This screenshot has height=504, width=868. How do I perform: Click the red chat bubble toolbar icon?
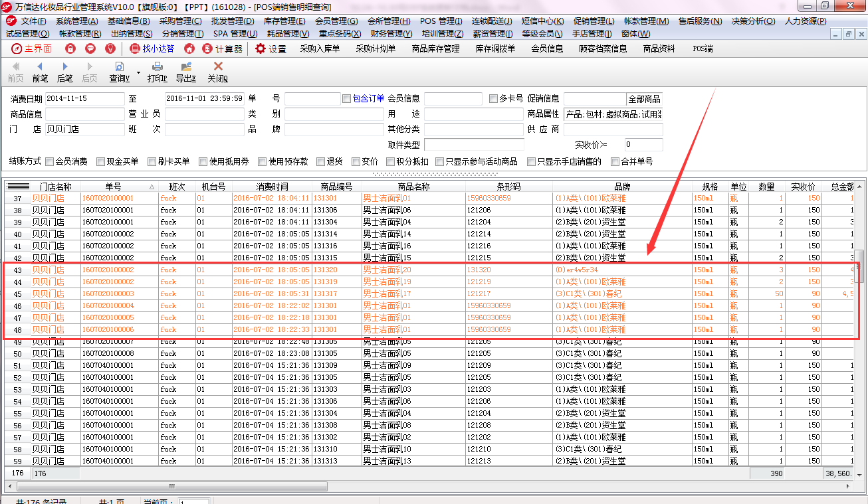[90, 48]
